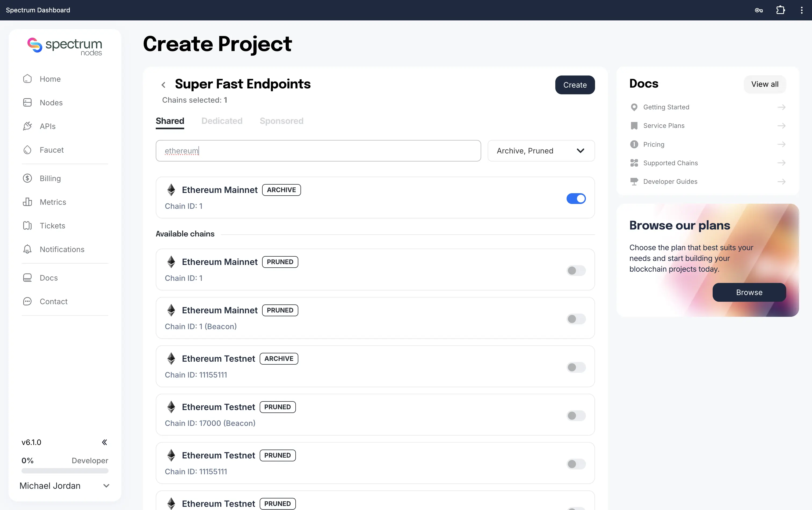The height and width of the screenshot is (510, 812).
Task: Open browser extensions puzzle icon
Action: 780,10
